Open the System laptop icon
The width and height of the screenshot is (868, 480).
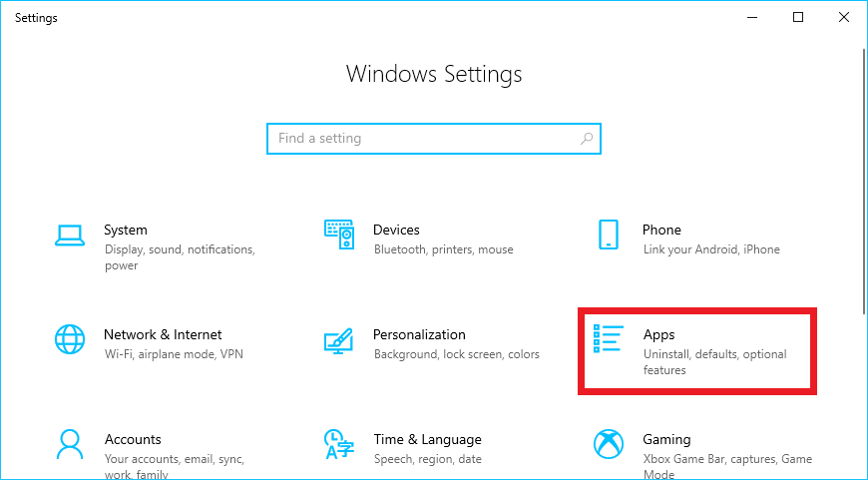70,235
